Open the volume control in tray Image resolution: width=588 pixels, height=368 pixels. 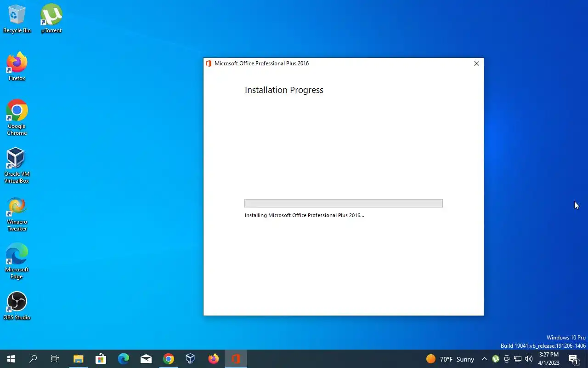pos(529,359)
